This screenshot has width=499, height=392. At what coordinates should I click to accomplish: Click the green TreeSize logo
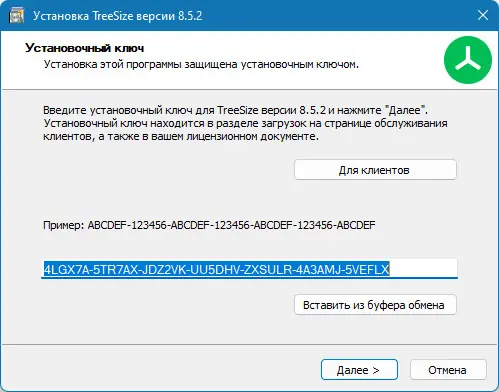coord(468,60)
